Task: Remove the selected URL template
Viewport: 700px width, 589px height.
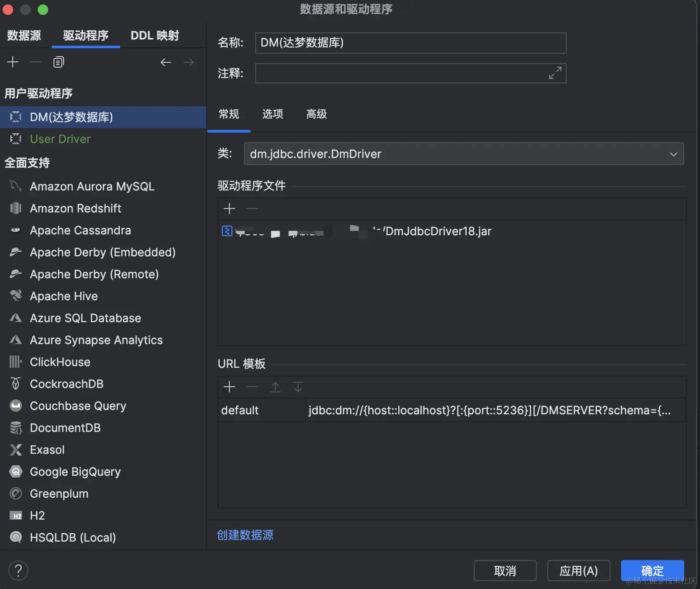Action: [x=252, y=387]
